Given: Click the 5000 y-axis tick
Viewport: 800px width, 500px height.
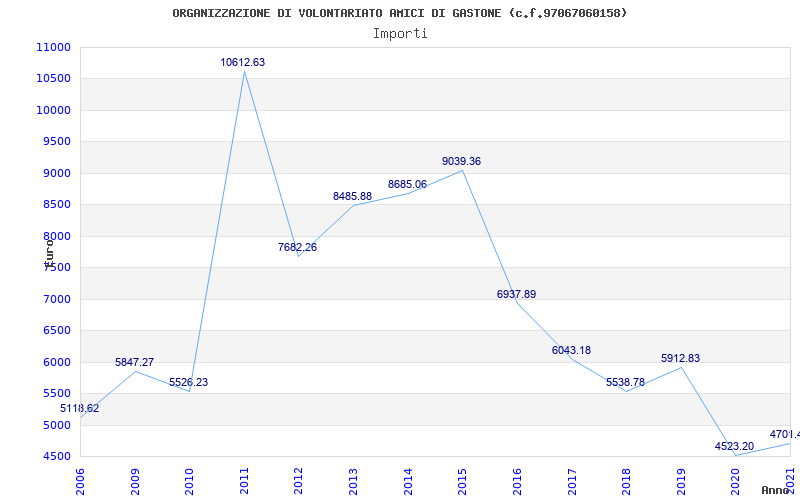Looking at the screenshot, I should (56, 425).
